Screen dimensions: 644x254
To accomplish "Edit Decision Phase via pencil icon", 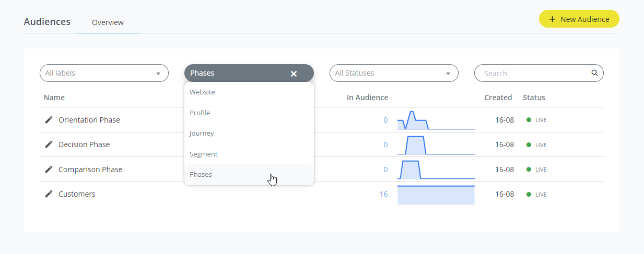I will pyautogui.click(x=49, y=144).
